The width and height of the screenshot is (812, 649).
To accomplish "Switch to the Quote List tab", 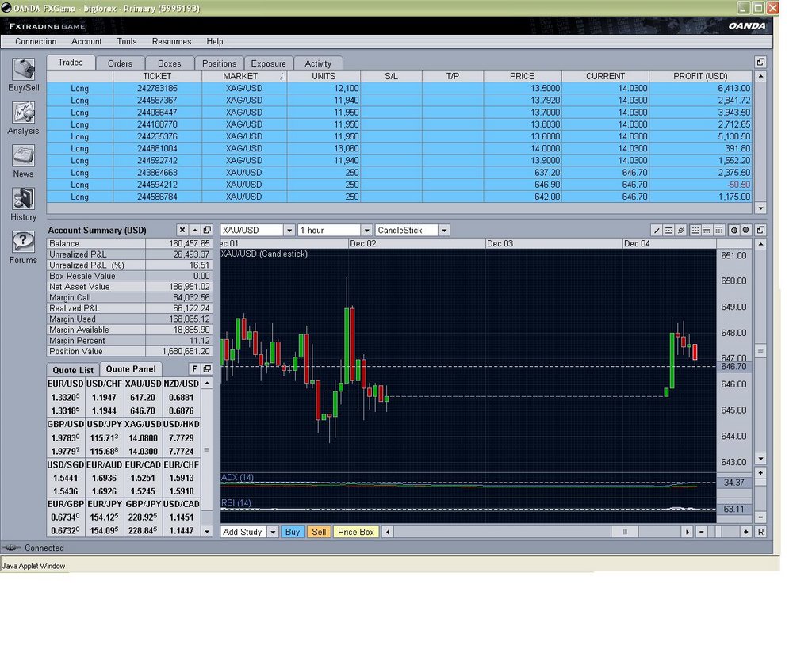I will pyautogui.click(x=73, y=370).
